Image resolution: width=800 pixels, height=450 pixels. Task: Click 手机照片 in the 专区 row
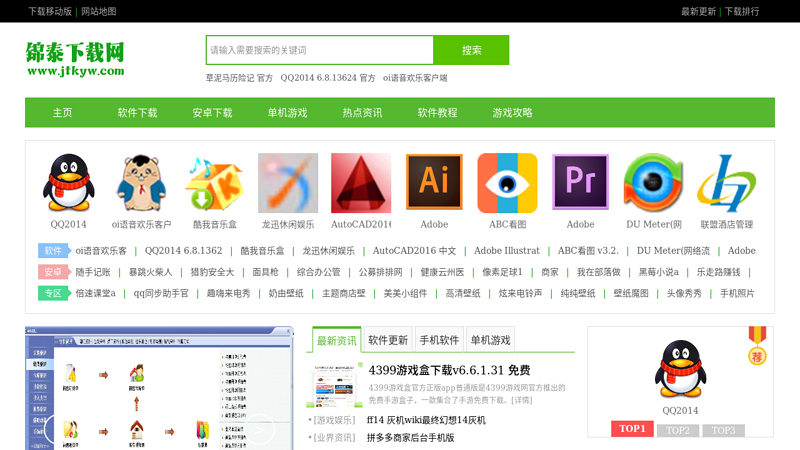[x=737, y=293]
